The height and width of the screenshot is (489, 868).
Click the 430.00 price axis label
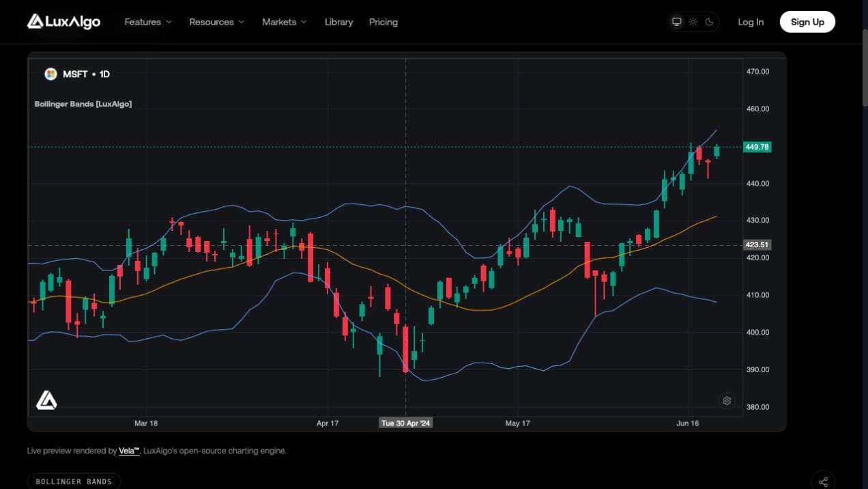coord(757,221)
